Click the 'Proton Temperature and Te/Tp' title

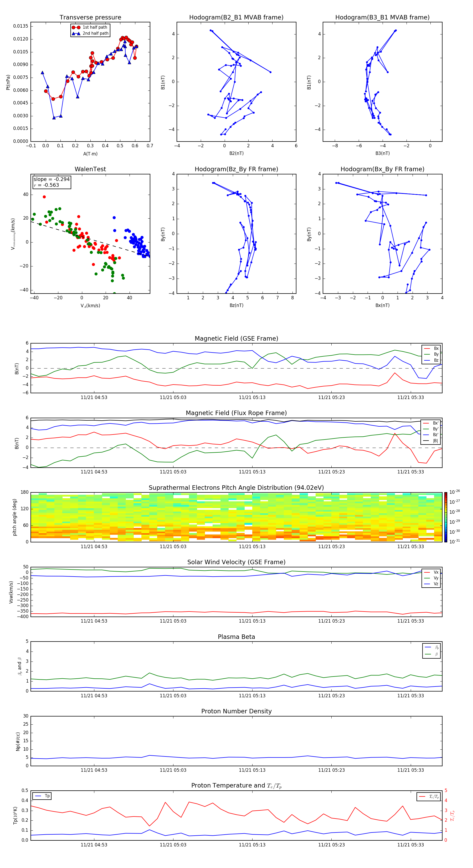click(x=236, y=786)
